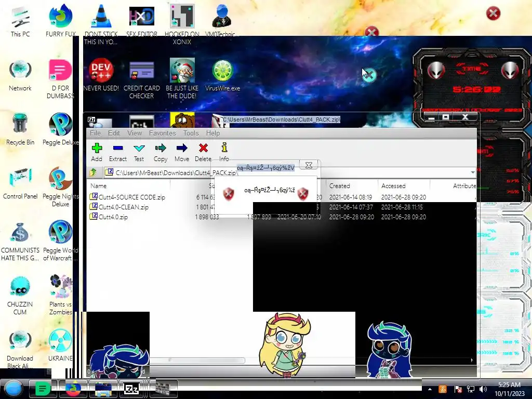532x399 pixels.
Task: Open the DEV C++ NEVER USED icon
Action: [x=101, y=75]
